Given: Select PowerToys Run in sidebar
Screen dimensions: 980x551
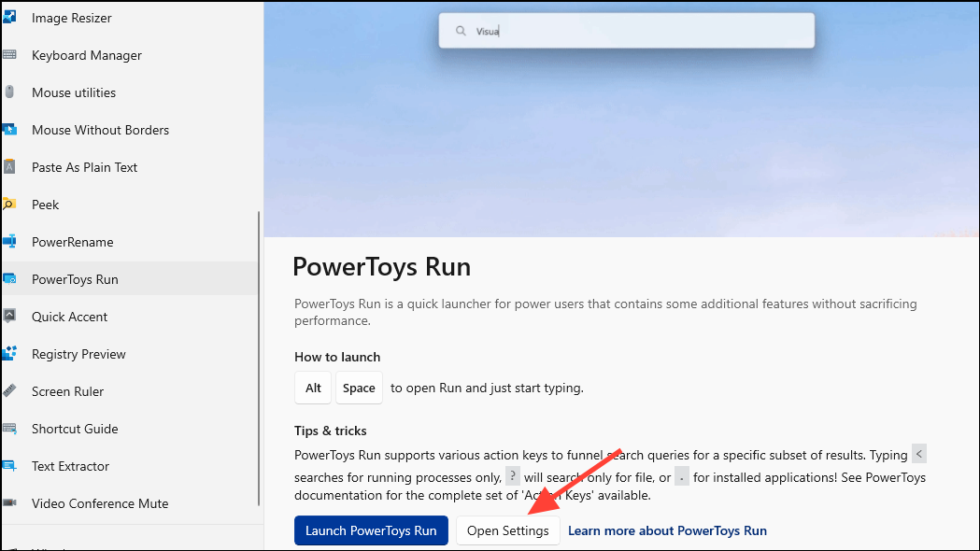Looking at the screenshot, I should point(130,279).
